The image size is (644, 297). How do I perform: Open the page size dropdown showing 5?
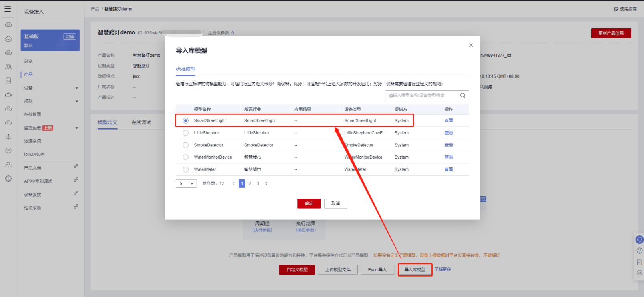(186, 183)
